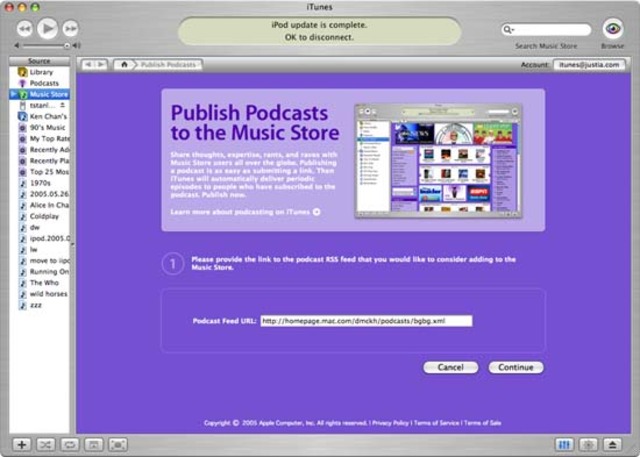Turn on the visualizer button

(589, 445)
